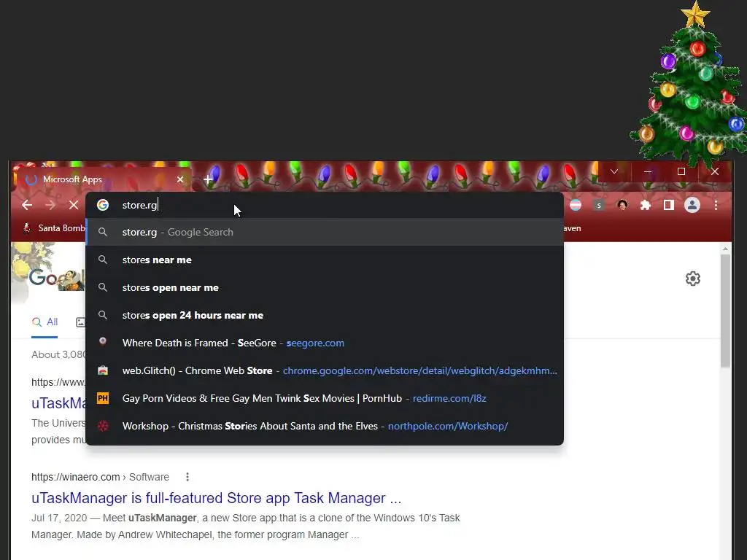Screen dimensions: 747x560
Task: Click the address bar text store.rg
Action: pyautogui.click(x=139, y=205)
